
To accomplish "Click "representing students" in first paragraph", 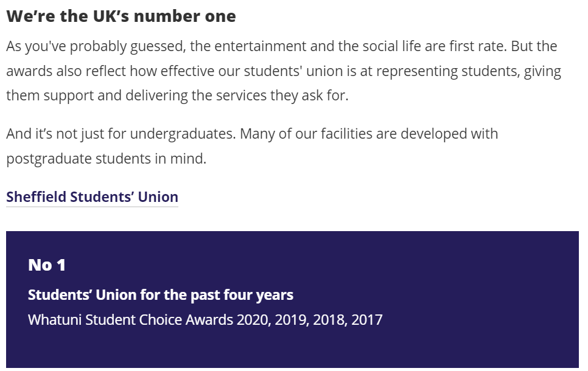I will [x=448, y=71].
